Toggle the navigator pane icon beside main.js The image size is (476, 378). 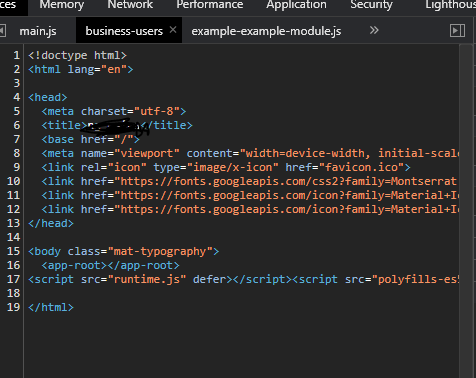(x=2, y=31)
